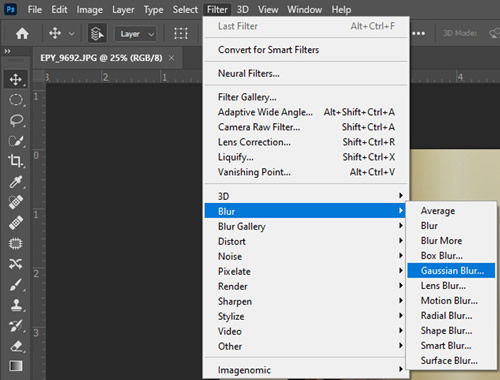Close the open Filter menu
The width and height of the screenshot is (500, 380).
[217, 10]
